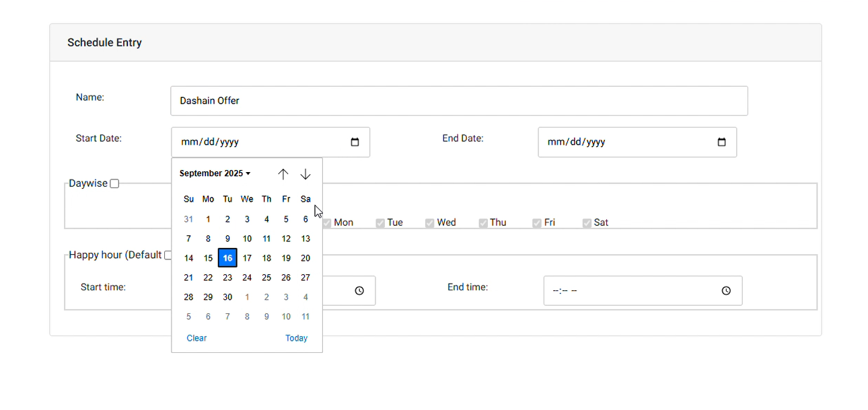Open the Start time clock picker
The height and width of the screenshot is (410, 868).
pyautogui.click(x=359, y=290)
